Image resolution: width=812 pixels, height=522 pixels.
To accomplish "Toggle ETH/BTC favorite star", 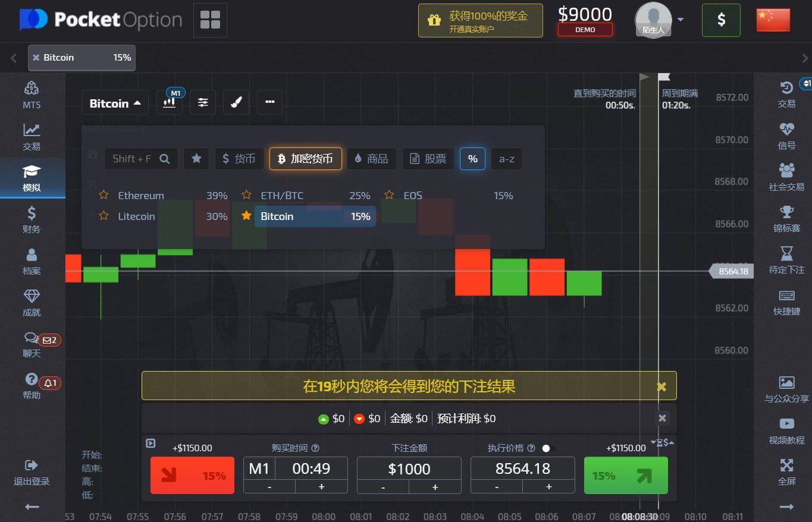I will pyautogui.click(x=246, y=195).
